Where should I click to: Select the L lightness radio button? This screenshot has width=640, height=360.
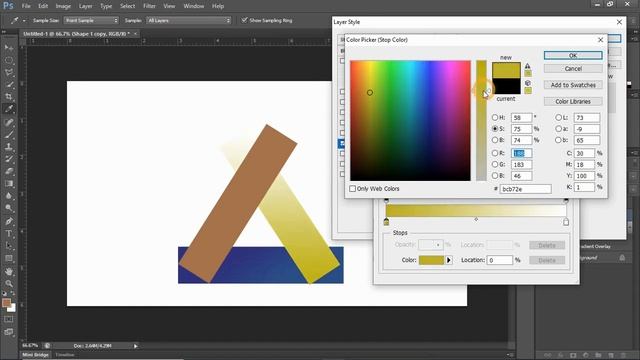(x=558, y=118)
